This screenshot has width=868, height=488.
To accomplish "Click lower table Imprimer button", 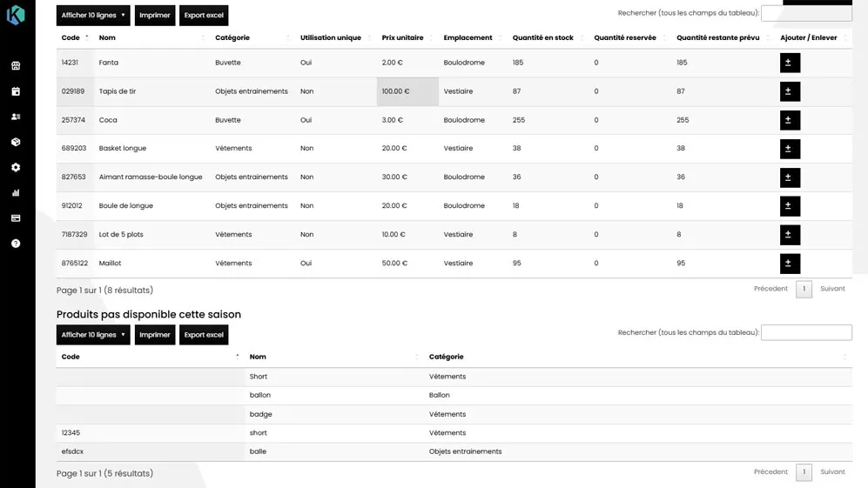I will tap(155, 335).
